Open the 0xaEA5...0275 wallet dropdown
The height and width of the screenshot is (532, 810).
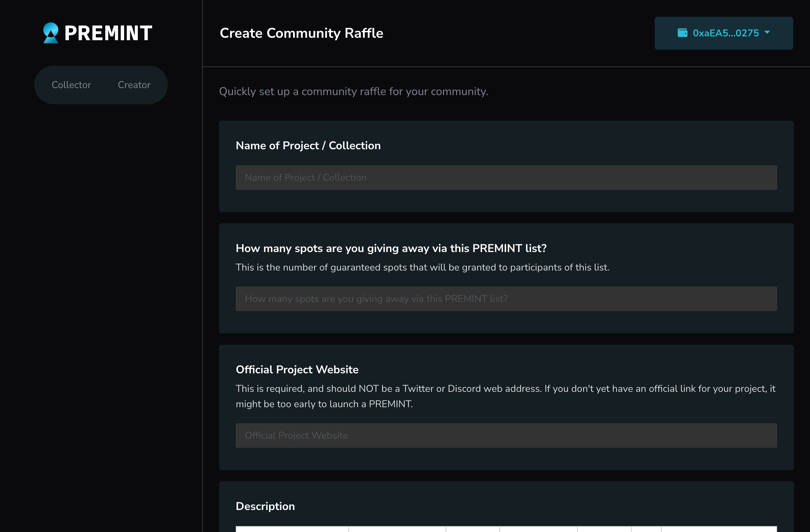click(x=724, y=33)
